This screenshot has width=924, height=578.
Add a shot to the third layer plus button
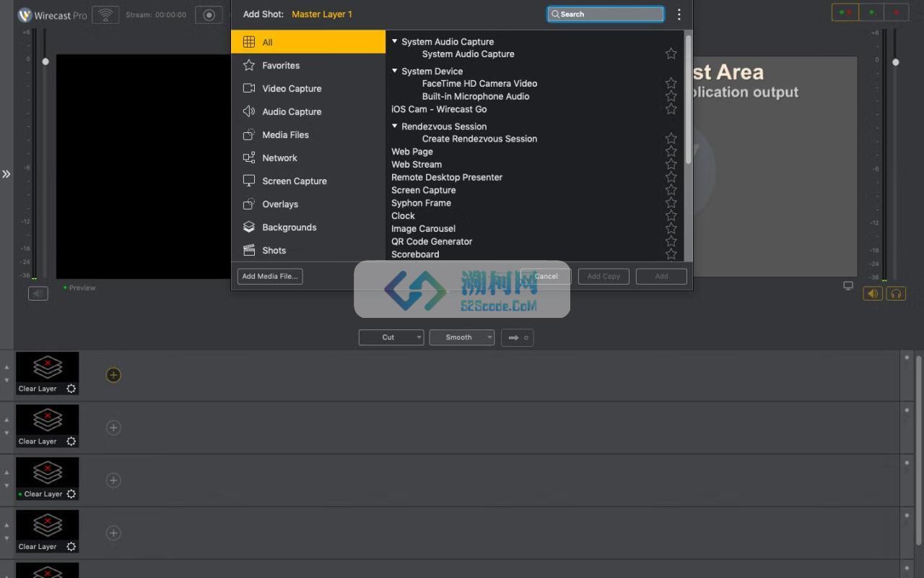pyautogui.click(x=113, y=480)
